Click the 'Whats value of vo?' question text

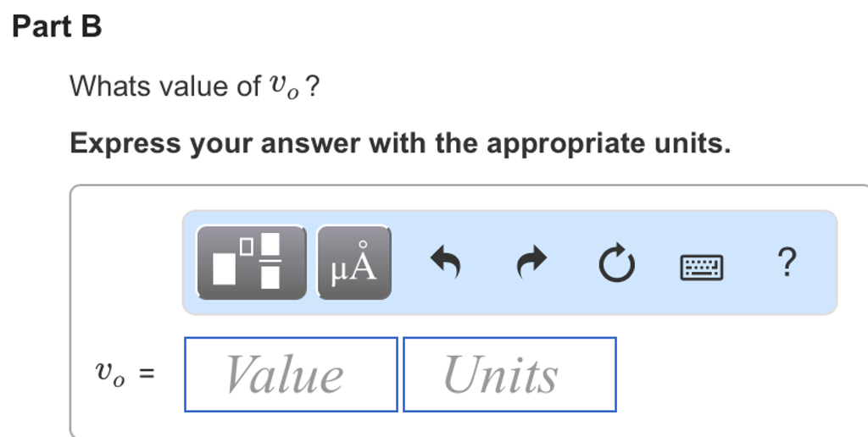pos(194,86)
